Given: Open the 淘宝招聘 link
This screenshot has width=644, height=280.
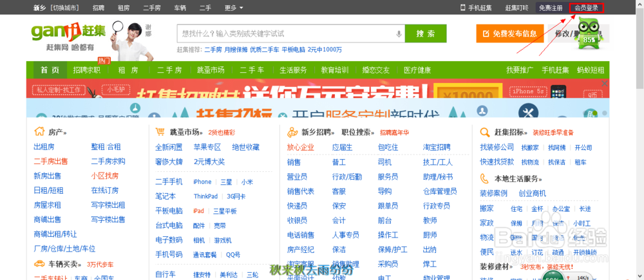Looking at the screenshot, I should click(x=437, y=147).
